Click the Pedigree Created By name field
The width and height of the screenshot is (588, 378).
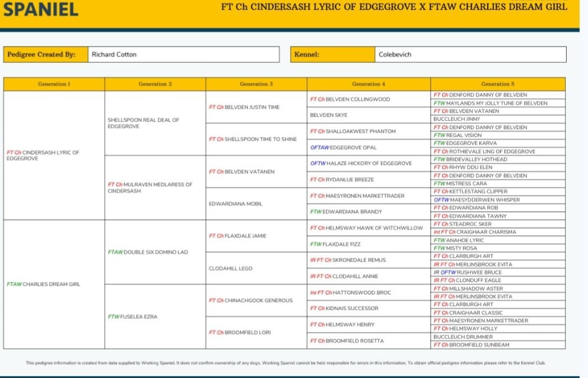point(183,54)
